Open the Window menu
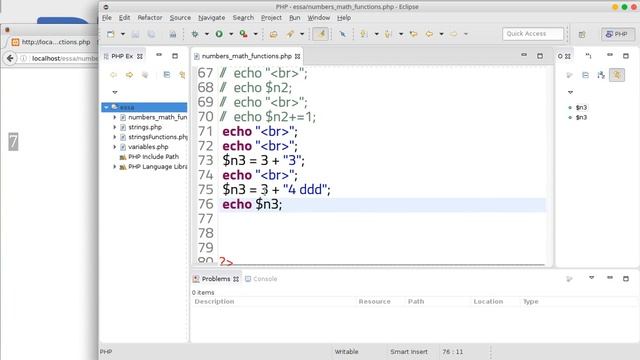Viewport: 640px width, 360px height. [x=318, y=18]
